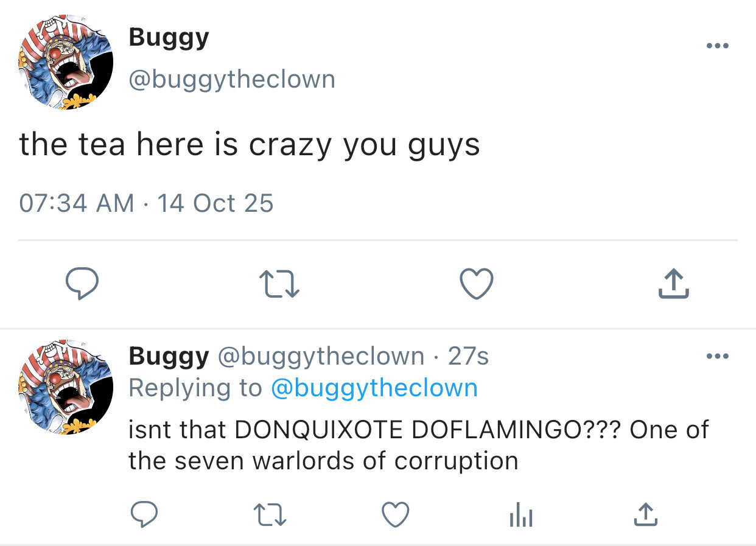
Task: Click @buggytheclown handle under main tweet name
Action: pyautogui.click(x=232, y=79)
